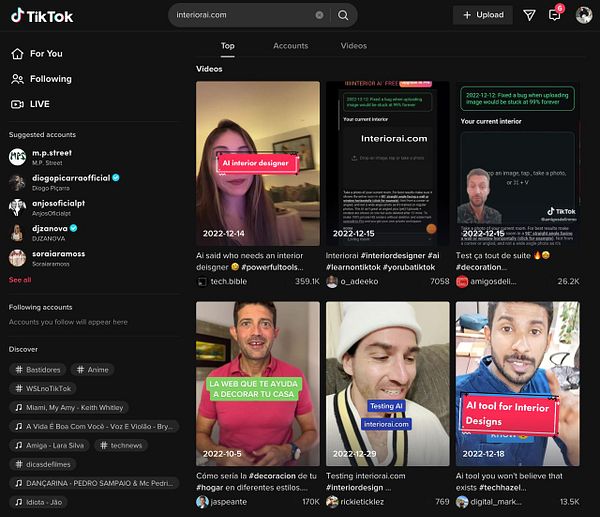Play the amigosdeli 2022-12-15 video
The width and height of the screenshot is (600, 517).
point(517,163)
